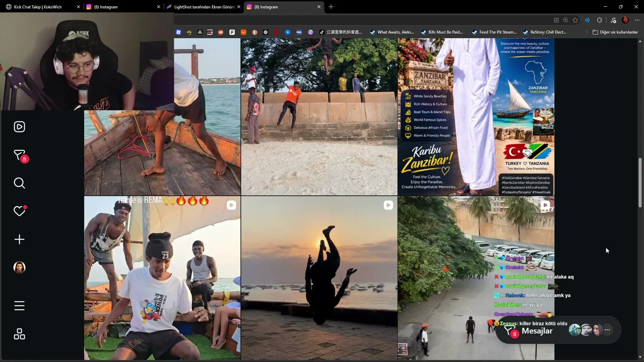Click the zoom magnifier in address bar

coord(566,20)
